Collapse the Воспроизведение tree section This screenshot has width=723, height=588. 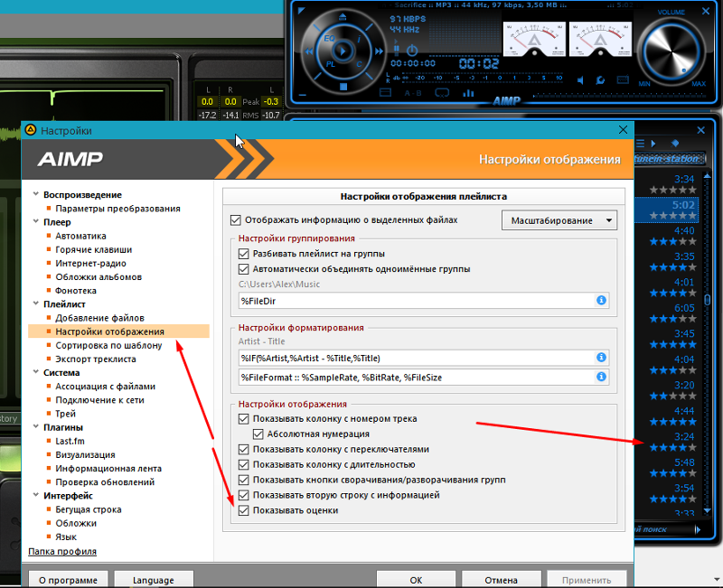point(35,194)
